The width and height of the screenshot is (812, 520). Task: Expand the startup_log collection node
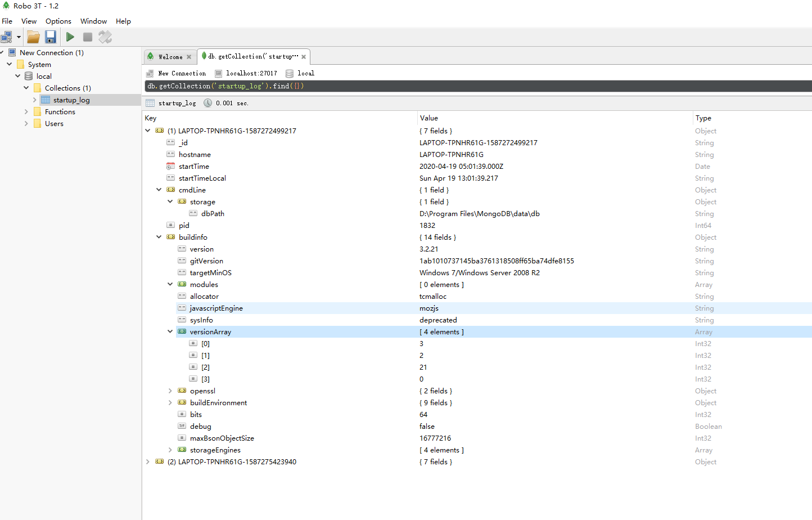coord(35,100)
